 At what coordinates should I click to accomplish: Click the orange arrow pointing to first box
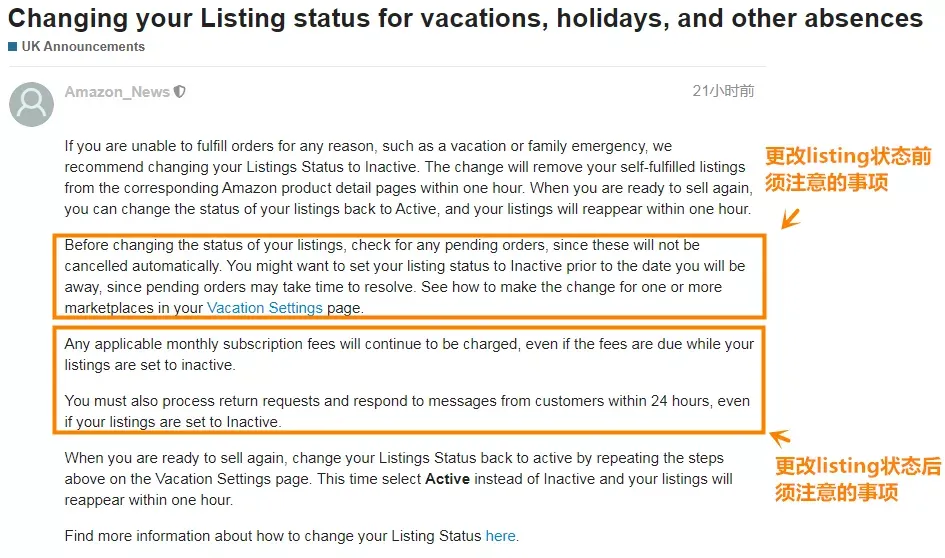pos(791,218)
